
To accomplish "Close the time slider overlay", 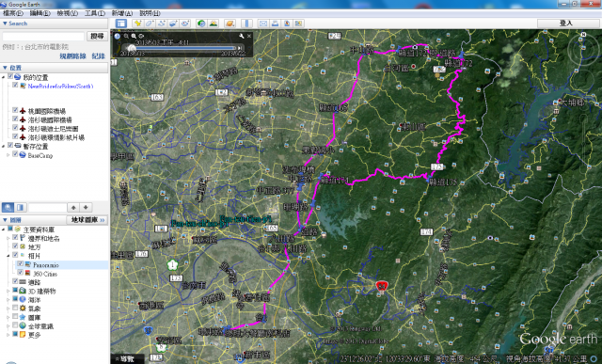I will (x=249, y=36).
